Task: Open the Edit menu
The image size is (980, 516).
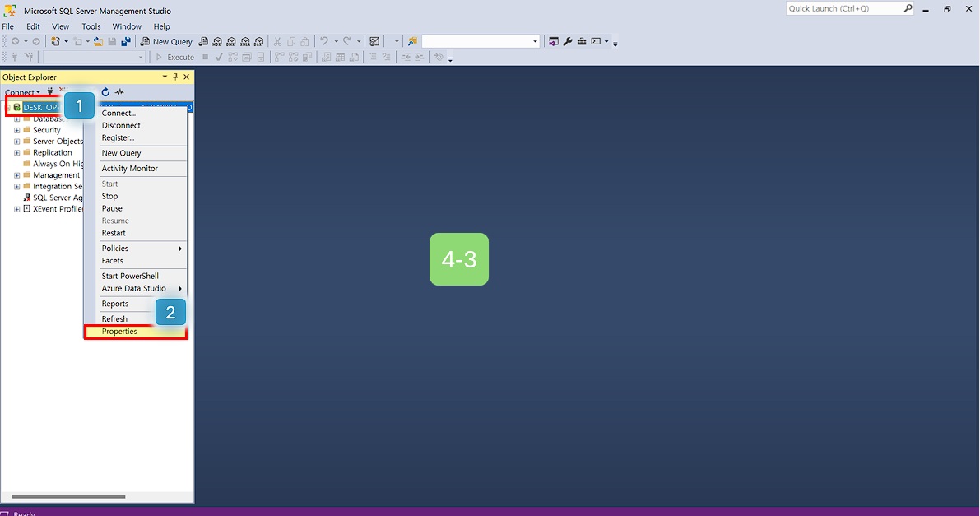Action: pyautogui.click(x=33, y=26)
